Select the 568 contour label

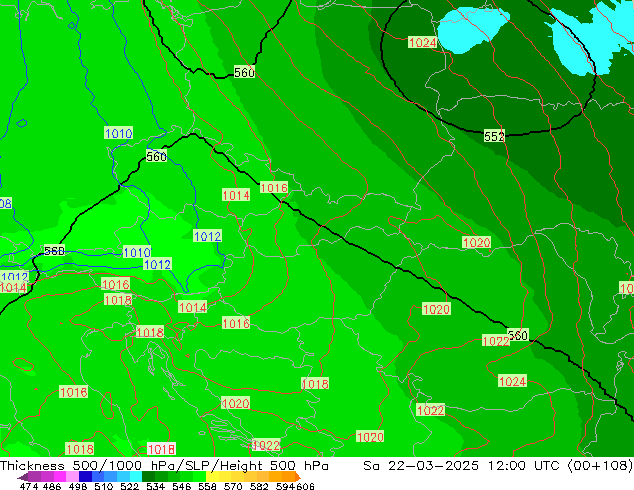54,251
